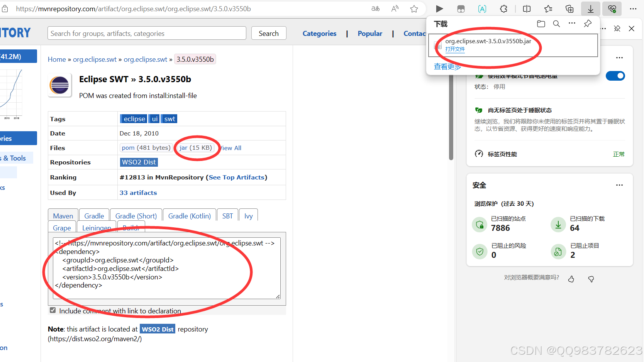Image resolution: width=644 pixels, height=362 pixels.
Task: Click the Home breadcrumb link
Action: point(57,59)
